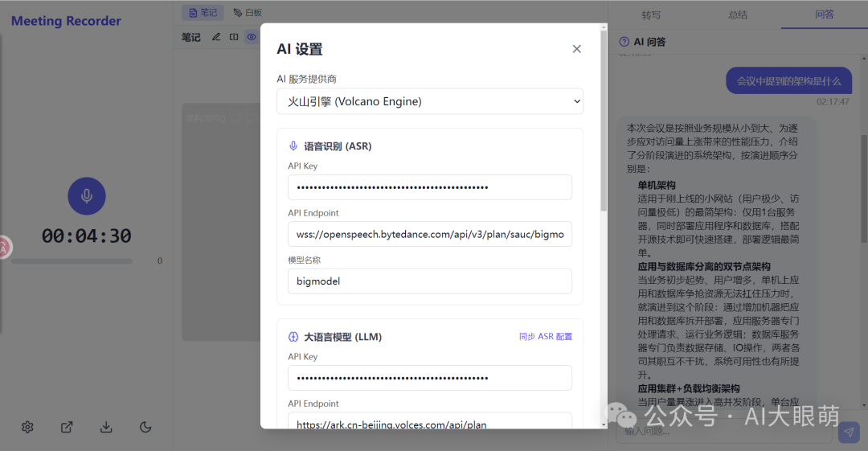The width and height of the screenshot is (868, 451).
Task: Click the 大语言模型 (LLM) brain icon
Action: click(293, 337)
